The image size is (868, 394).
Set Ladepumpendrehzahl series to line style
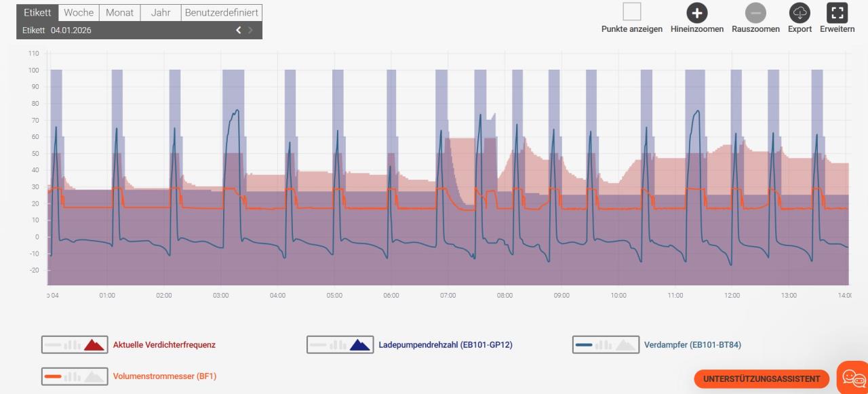[319, 345]
